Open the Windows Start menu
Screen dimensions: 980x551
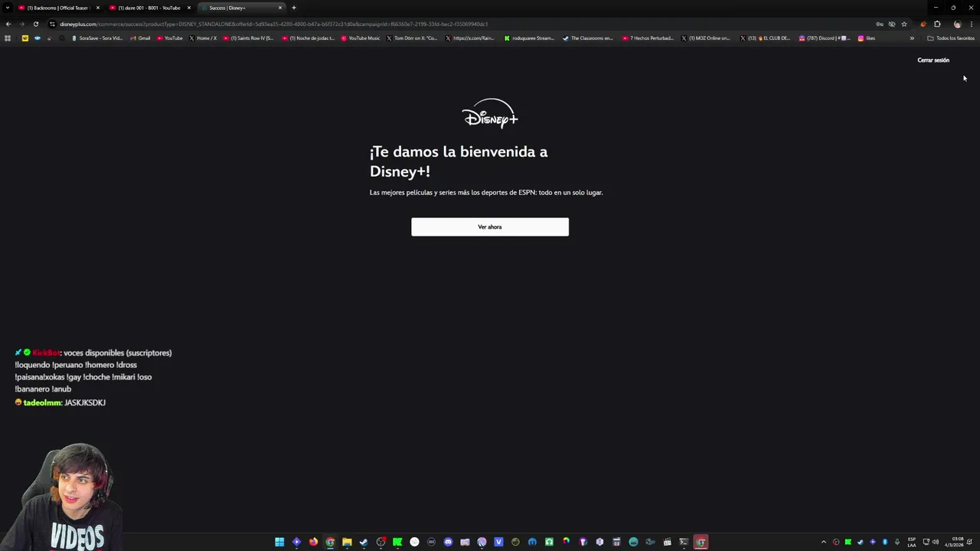(279, 542)
